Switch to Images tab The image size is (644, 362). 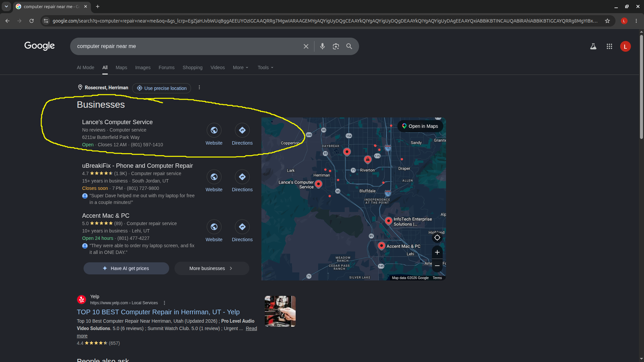tap(143, 68)
